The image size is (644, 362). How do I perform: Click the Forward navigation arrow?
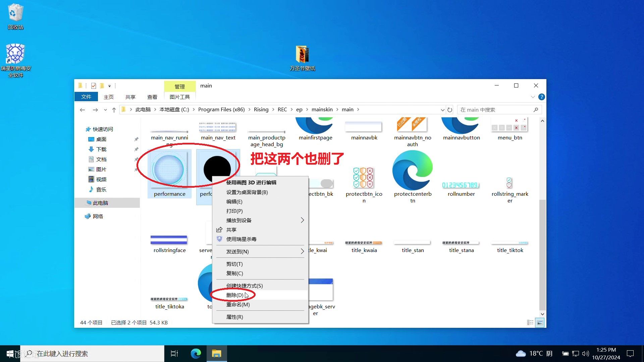tap(95, 110)
